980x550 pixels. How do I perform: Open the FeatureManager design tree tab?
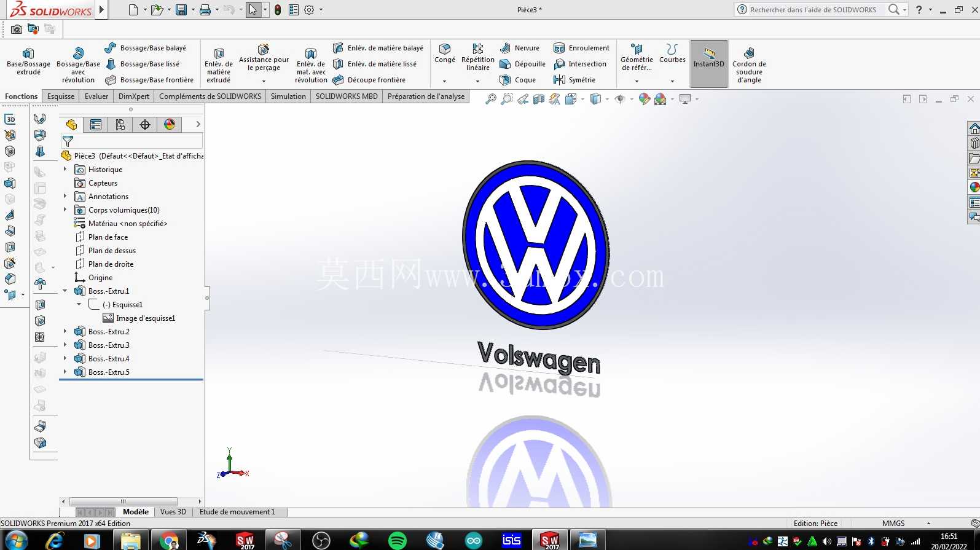coord(71,125)
